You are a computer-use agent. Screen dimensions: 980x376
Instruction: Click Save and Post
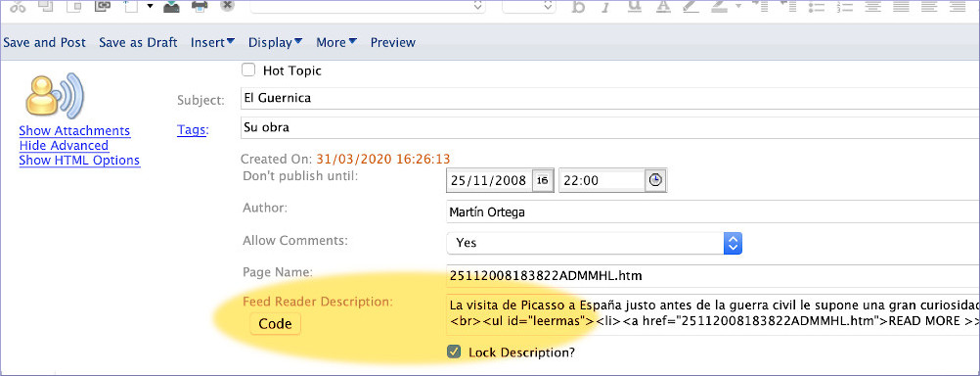coord(44,42)
